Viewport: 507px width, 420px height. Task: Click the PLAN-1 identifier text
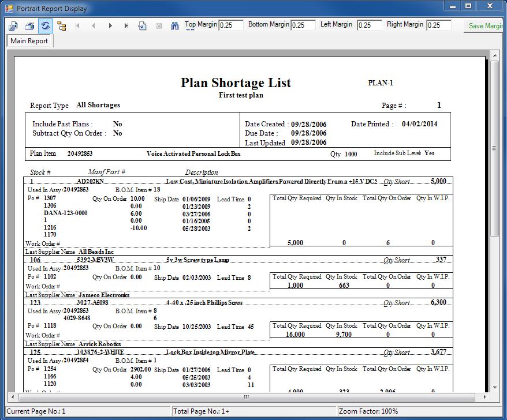381,83
